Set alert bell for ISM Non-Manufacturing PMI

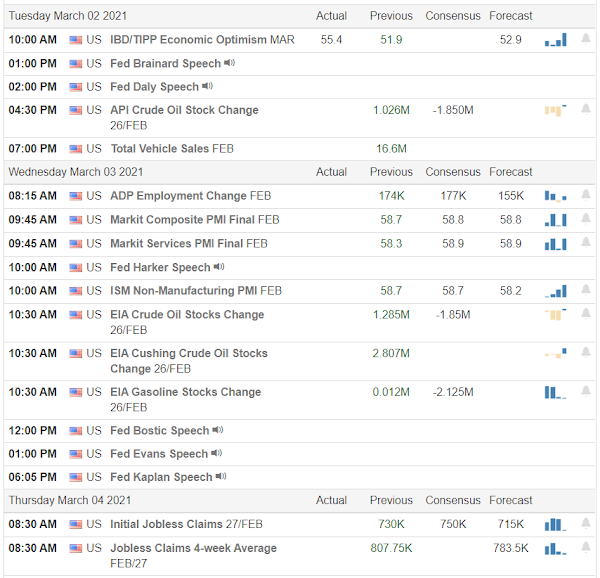(x=586, y=290)
